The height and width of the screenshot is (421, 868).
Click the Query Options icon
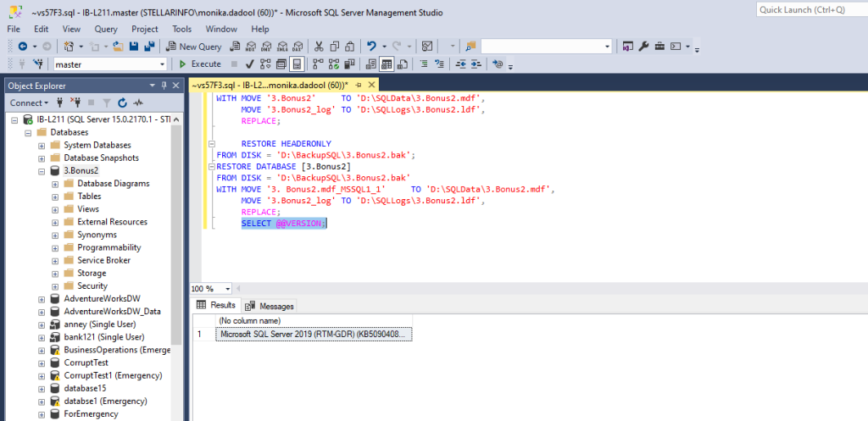(x=281, y=64)
